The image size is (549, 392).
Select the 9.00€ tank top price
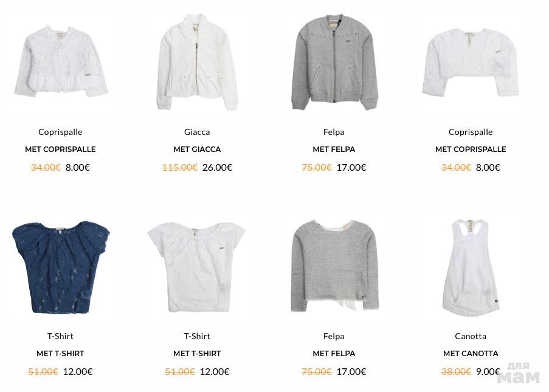pos(488,371)
